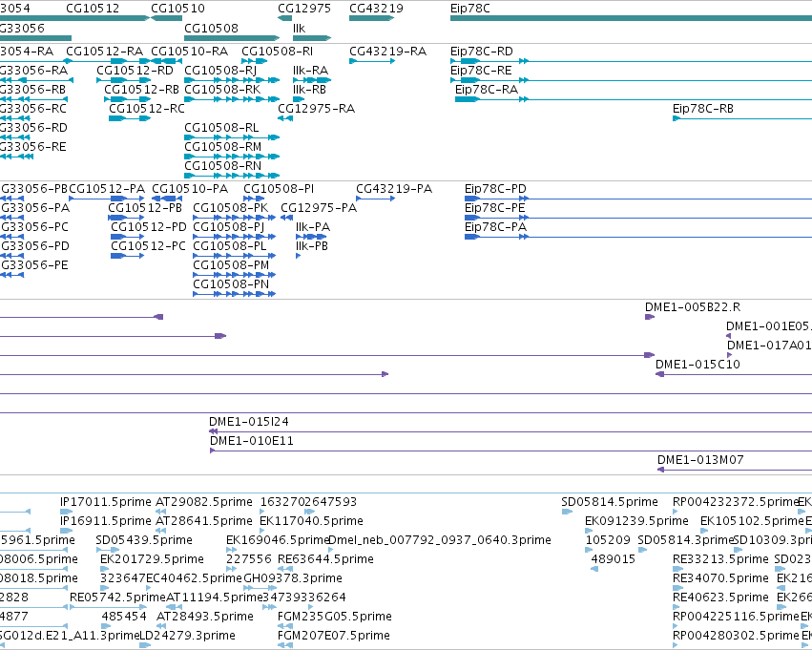Select the Eip78C gene label

pyautogui.click(x=470, y=9)
